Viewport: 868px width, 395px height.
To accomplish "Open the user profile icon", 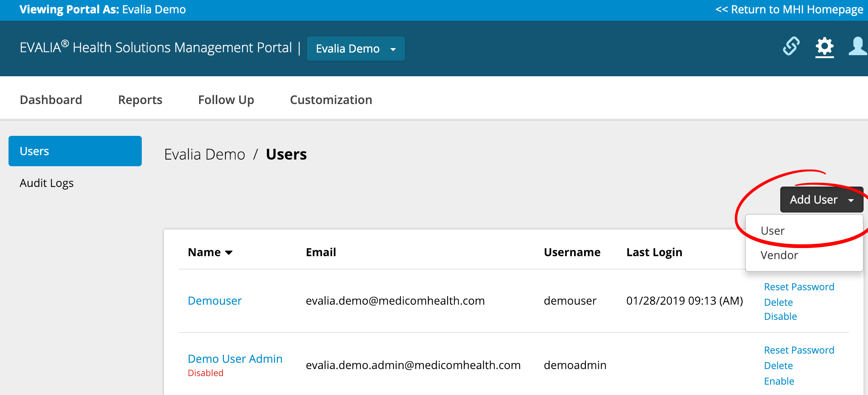I will (x=858, y=47).
